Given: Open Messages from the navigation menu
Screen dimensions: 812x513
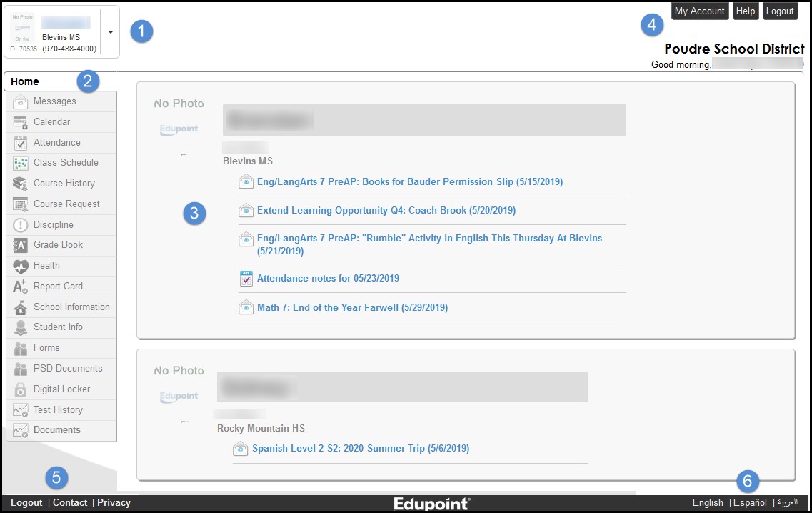Looking at the screenshot, I should click(61, 101).
